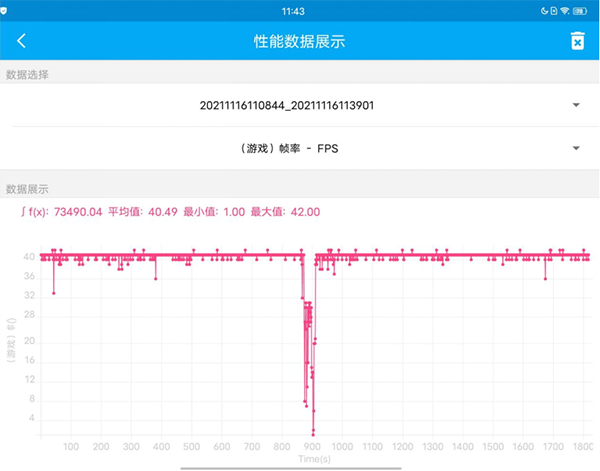Click the trash delete icon
Image resolution: width=600 pixels, height=471 pixels.
577,41
